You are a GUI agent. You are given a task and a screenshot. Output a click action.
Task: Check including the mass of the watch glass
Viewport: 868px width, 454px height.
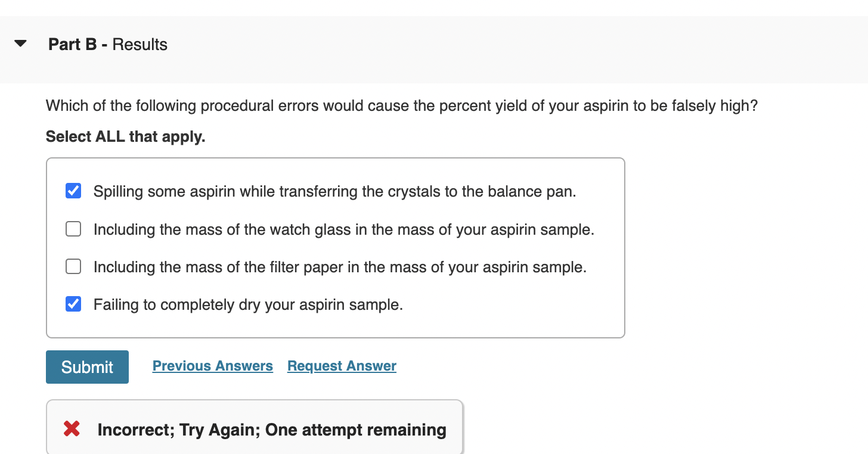point(73,228)
